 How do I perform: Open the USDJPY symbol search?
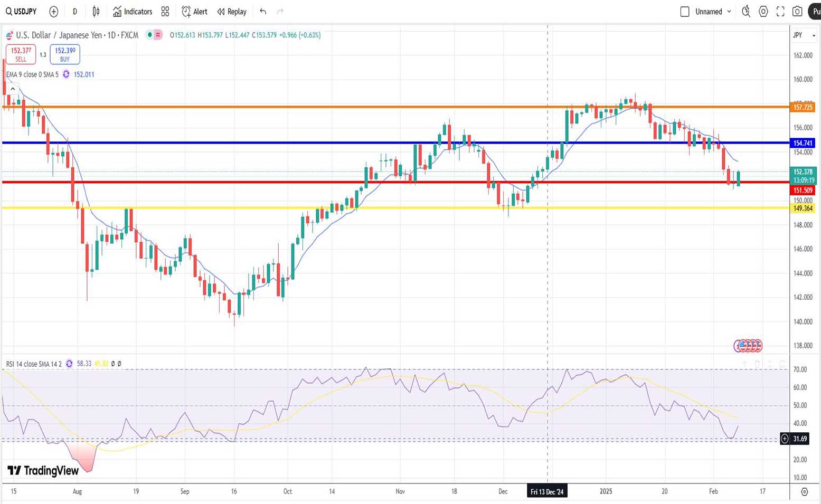click(x=21, y=11)
